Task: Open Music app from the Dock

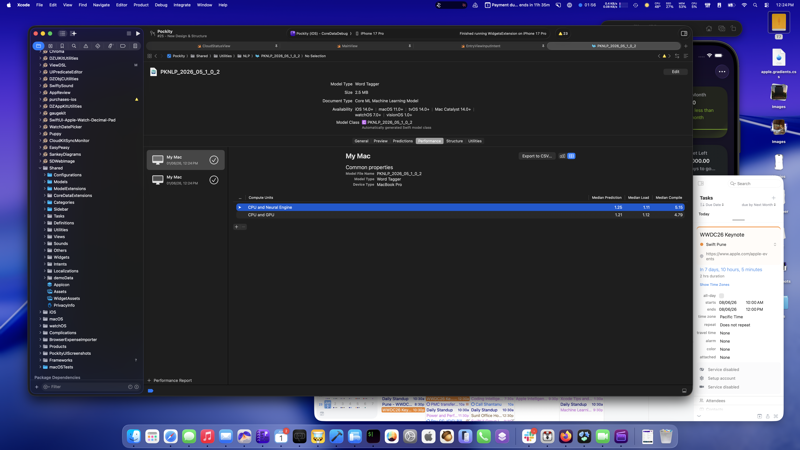Action: pyautogui.click(x=207, y=436)
